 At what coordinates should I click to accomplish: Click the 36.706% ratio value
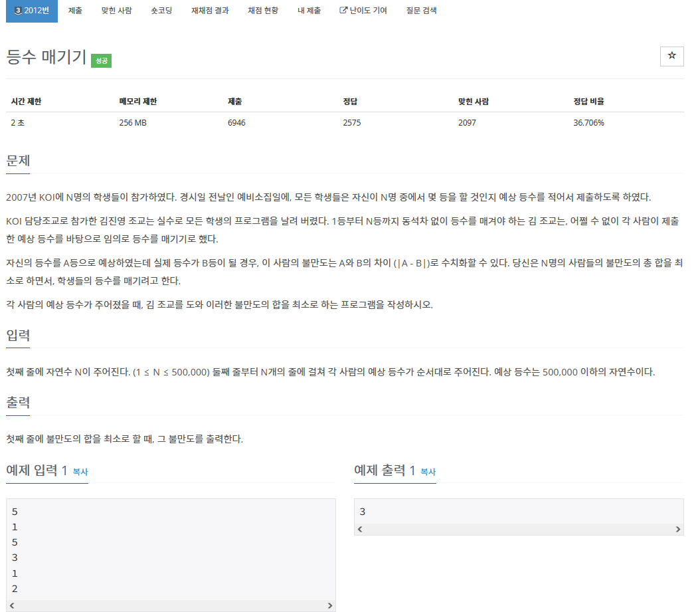(588, 123)
